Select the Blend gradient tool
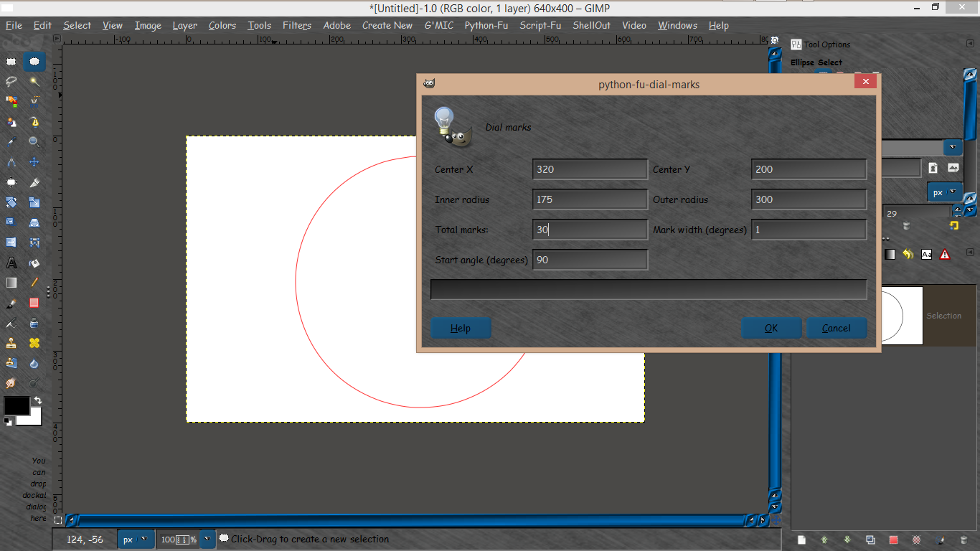980x551 pixels. (11, 283)
